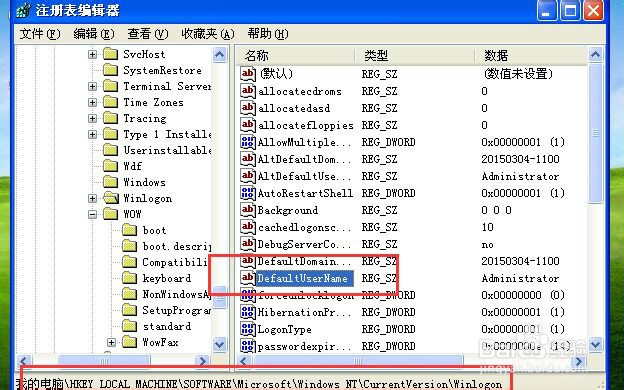Select the Windows folder icon

click(110, 182)
